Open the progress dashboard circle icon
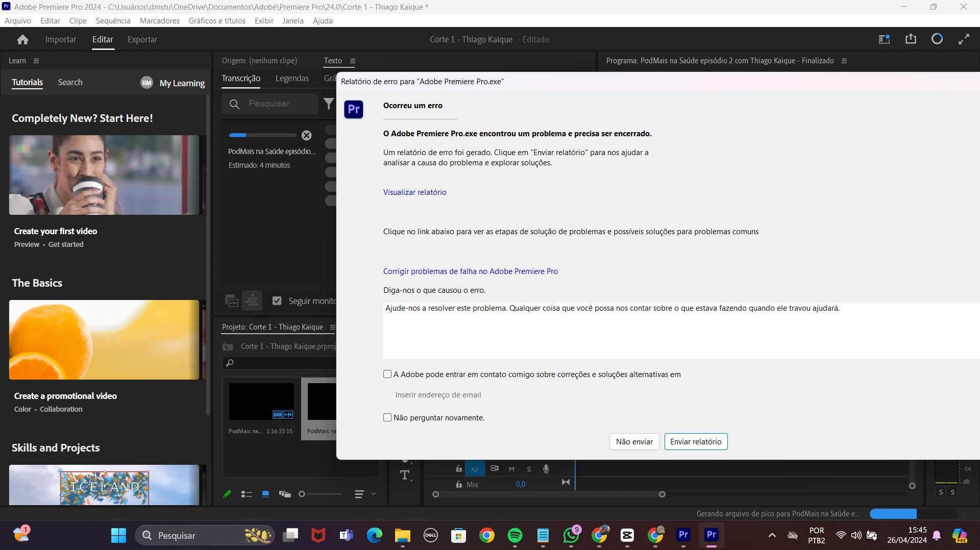The height and width of the screenshot is (550, 980). [937, 39]
